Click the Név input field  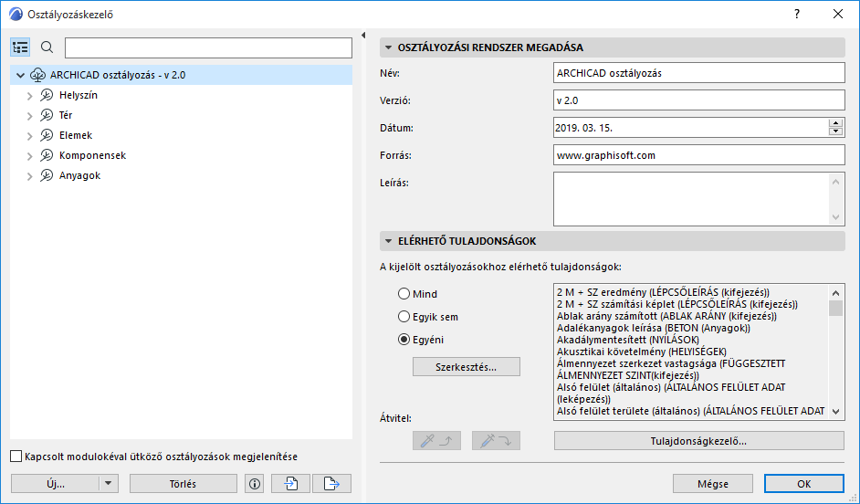tap(698, 73)
